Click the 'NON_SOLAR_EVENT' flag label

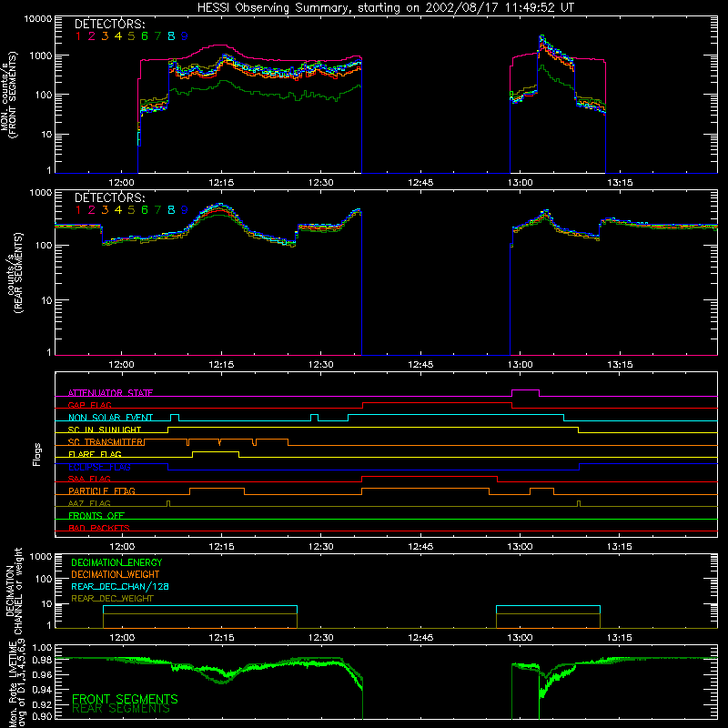tap(110, 418)
